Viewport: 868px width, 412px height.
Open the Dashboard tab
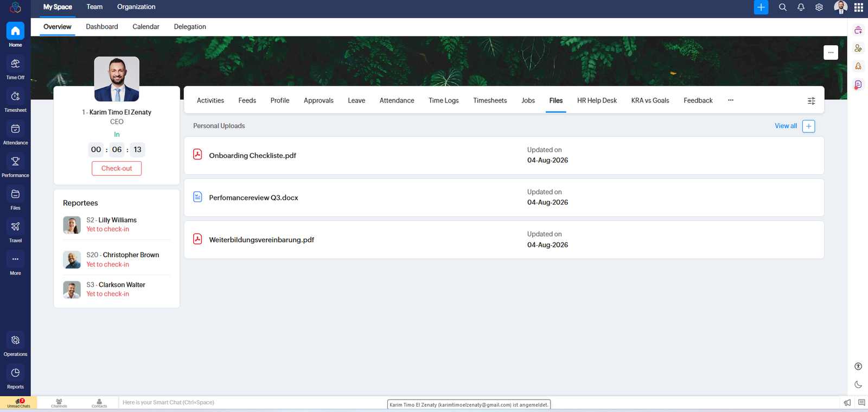102,27
